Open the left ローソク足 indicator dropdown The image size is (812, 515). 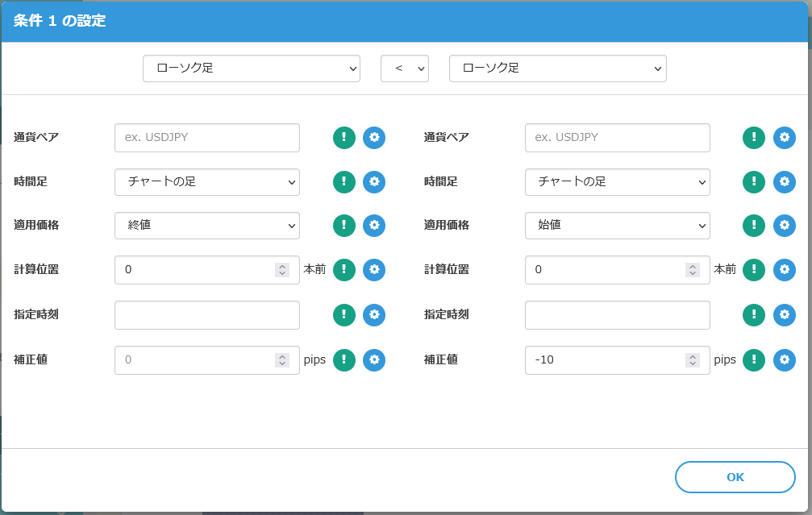(x=251, y=69)
